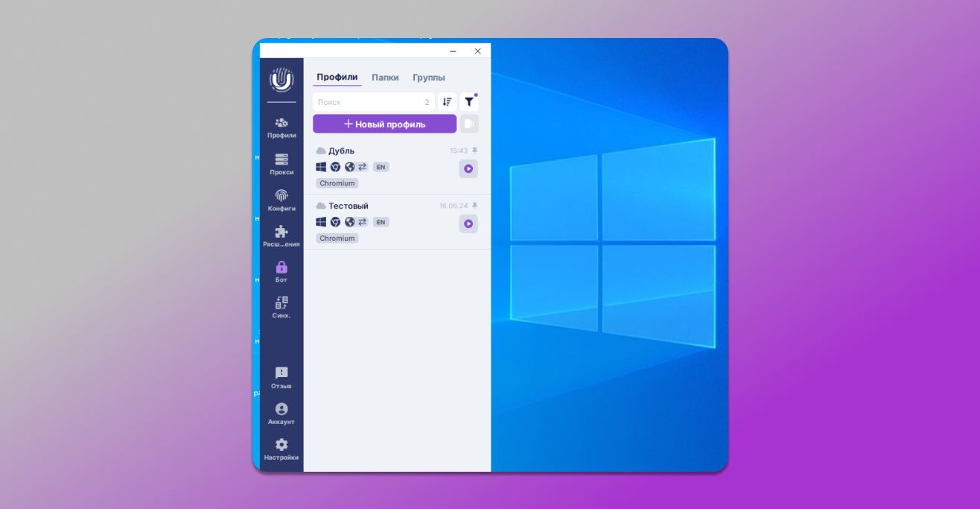Screen dimensions: 980x509
Task: Open the Бот lock icon
Action: [281, 271]
